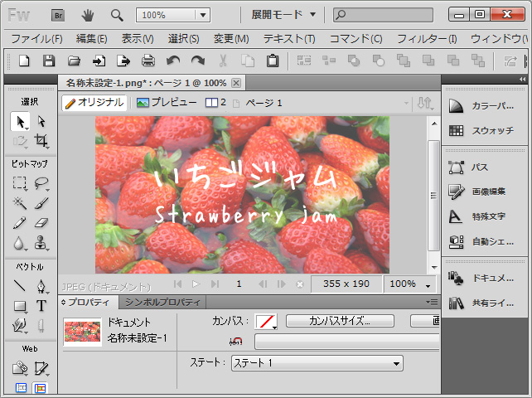Select the Magic Wand tool
Image resolution: width=532 pixels, height=398 pixels.
(x=20, y=203)
